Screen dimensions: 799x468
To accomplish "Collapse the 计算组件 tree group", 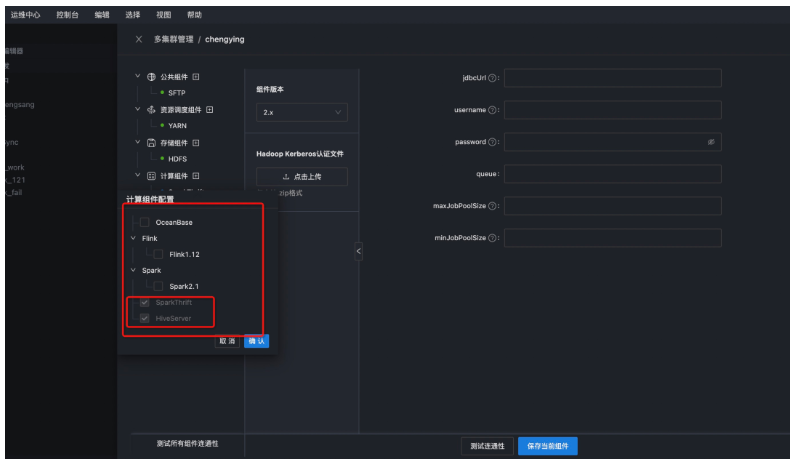I will tap(138, 175).
